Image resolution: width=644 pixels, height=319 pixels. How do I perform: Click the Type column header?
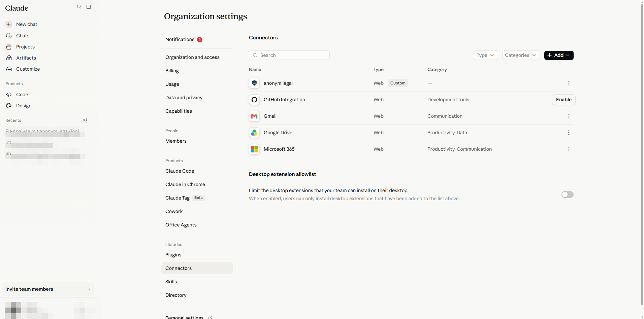point(378,69)
